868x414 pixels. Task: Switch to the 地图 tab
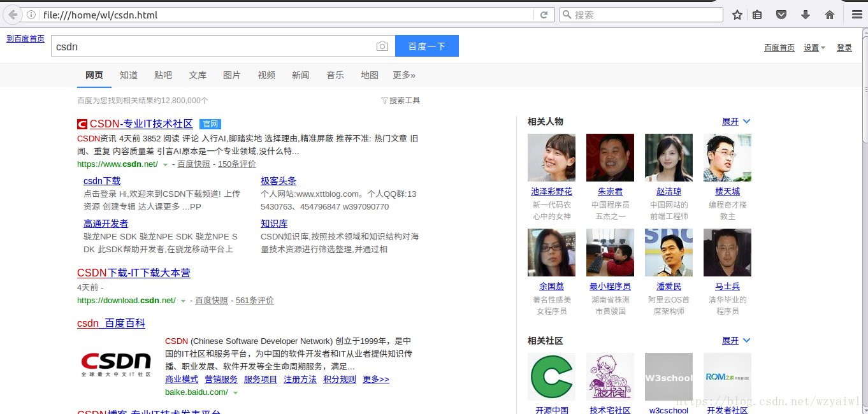pos(370,75)
